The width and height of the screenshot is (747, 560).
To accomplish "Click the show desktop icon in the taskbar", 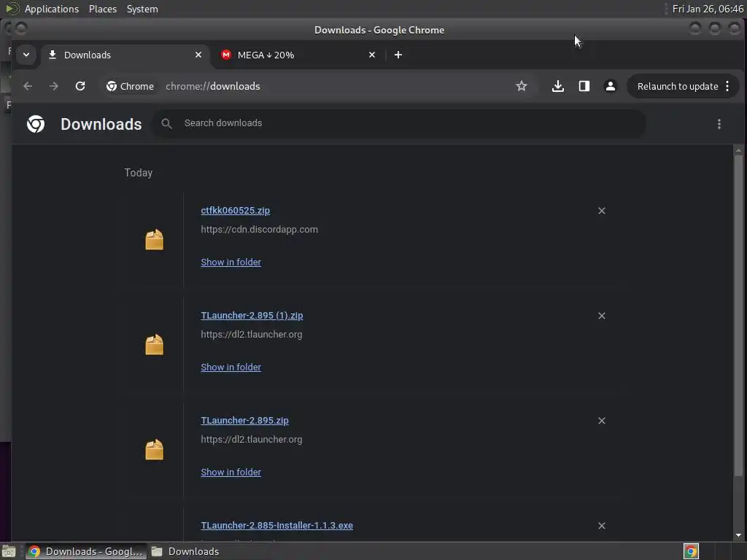I will [9, 551].
